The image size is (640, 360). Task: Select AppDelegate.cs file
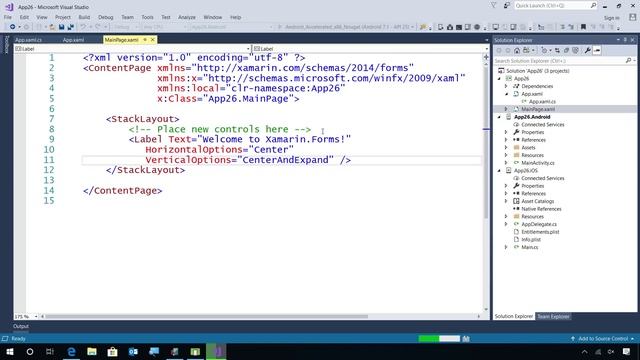539,224
